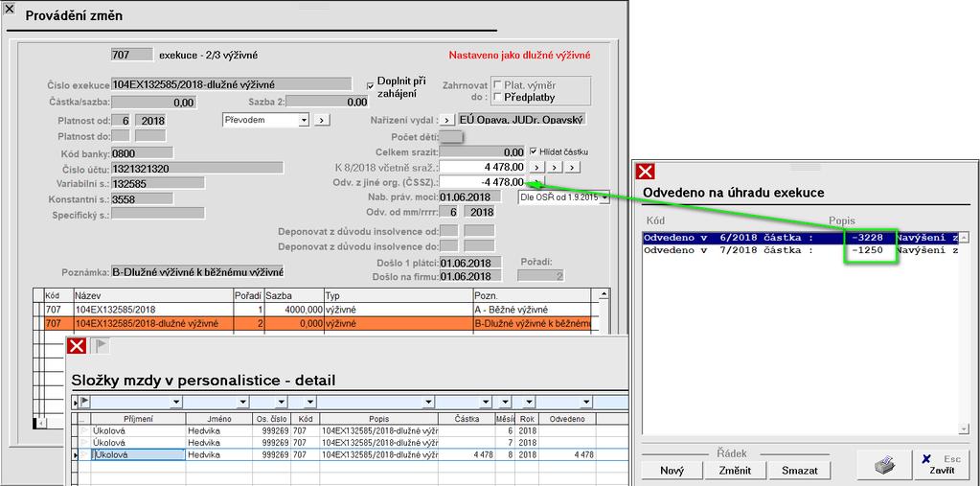
Task: Click the down arrow of Odvedeno list scrollbar
Action: coord(964,428)
